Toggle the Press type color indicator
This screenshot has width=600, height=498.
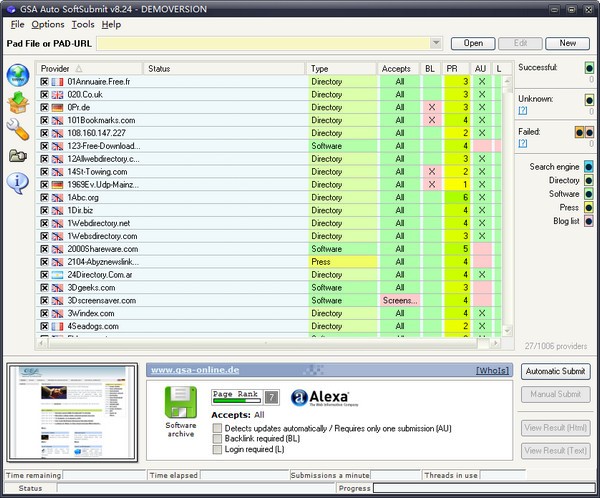click(x=589, y=208)
